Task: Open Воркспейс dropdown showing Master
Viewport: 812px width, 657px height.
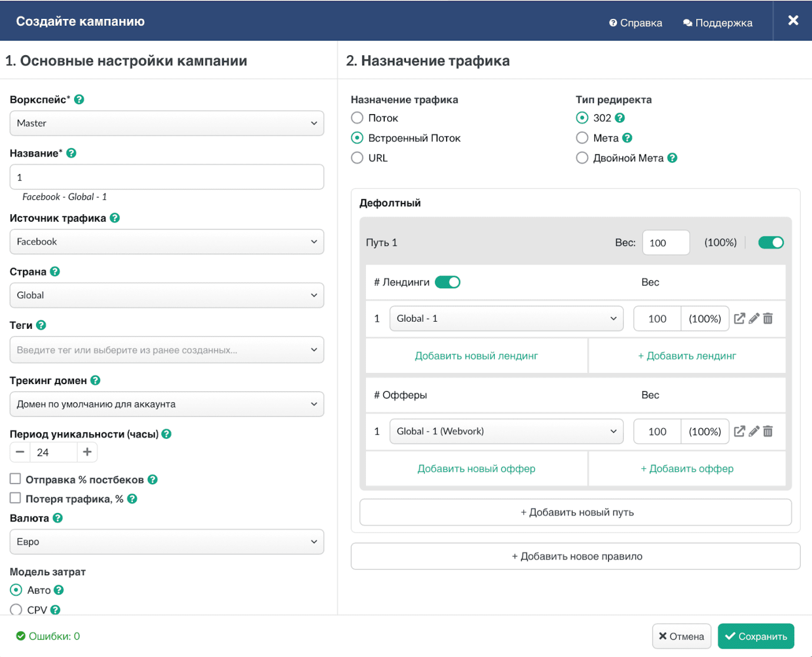Action: tap(167, 123)
